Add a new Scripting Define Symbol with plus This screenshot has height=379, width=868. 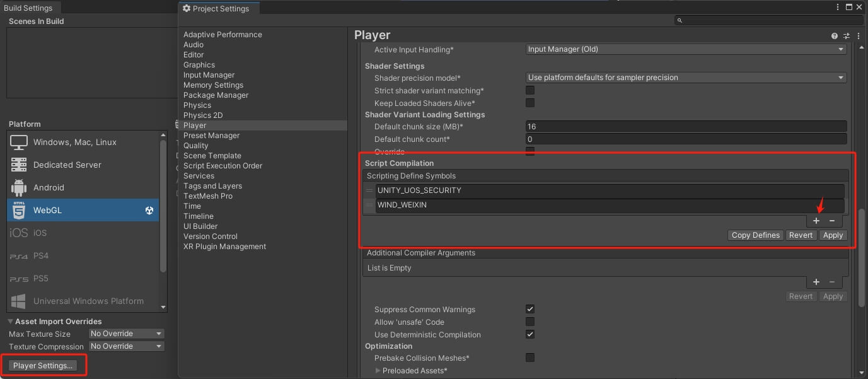pyautogui.click(x=816, y=221)
